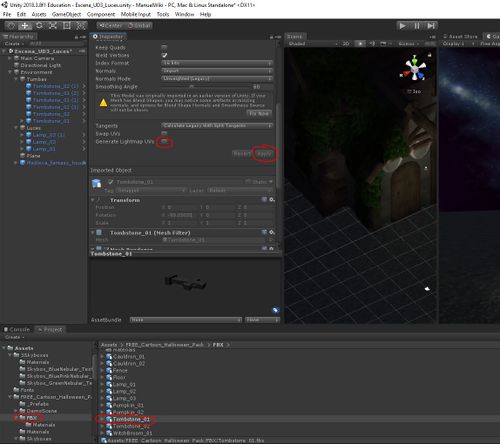Click the Apply button in Inspector
The image size is (500, 444).
265,154
